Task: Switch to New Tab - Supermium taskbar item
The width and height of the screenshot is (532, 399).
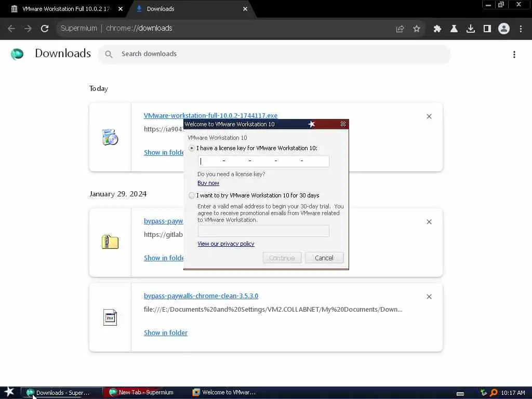Action: (142, 393)
